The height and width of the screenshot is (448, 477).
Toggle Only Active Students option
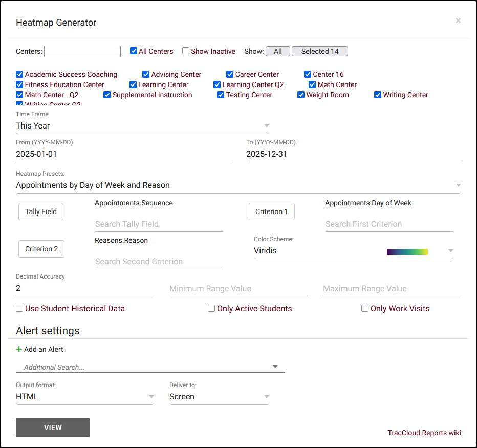click(x=211, y=309)
